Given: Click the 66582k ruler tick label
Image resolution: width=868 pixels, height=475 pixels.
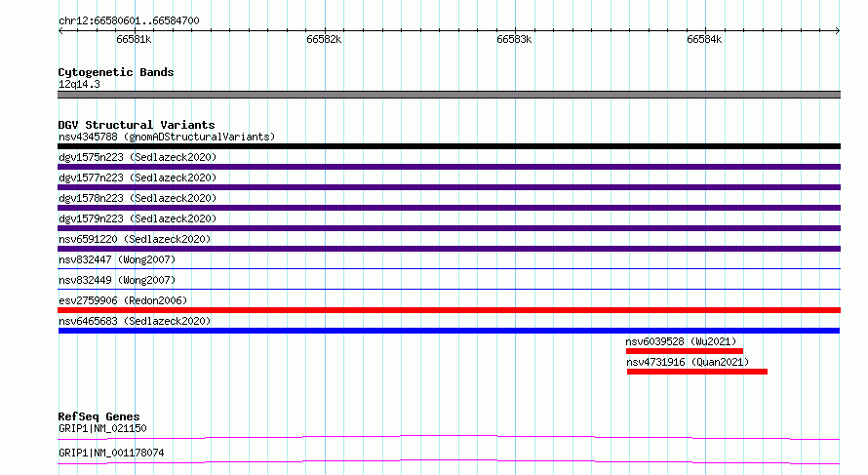Looking at the screenshot, I should tap(324, 39).
